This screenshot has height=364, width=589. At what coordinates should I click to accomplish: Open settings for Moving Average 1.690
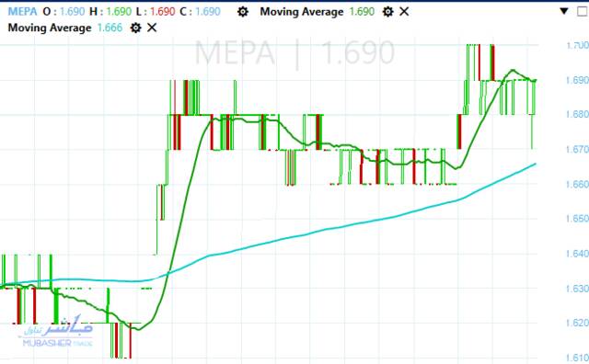(x=387, y=12)
